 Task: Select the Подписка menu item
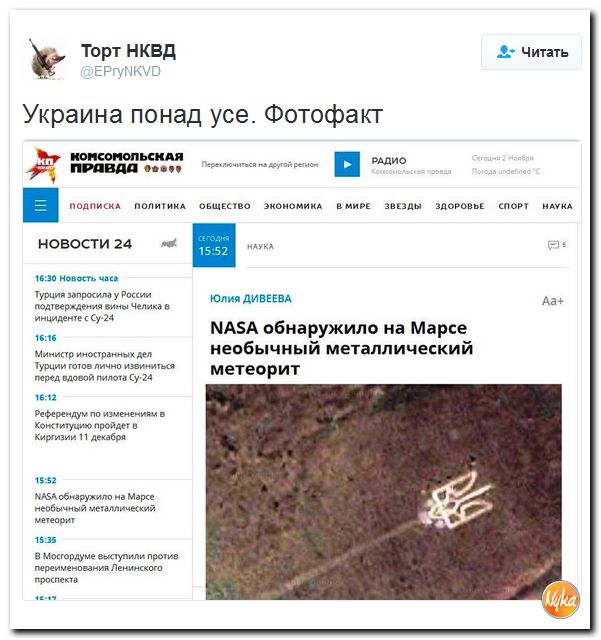coord(95,207)
